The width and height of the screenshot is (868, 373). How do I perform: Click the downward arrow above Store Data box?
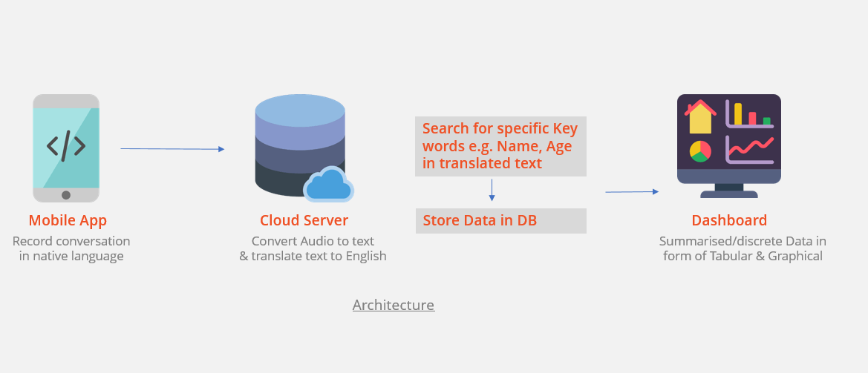(492, 190)
